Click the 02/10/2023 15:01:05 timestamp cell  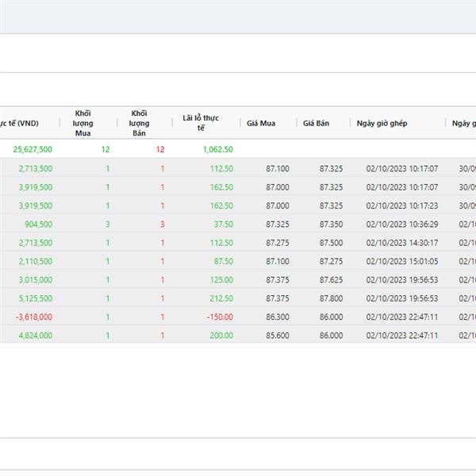tap(401, 261)
